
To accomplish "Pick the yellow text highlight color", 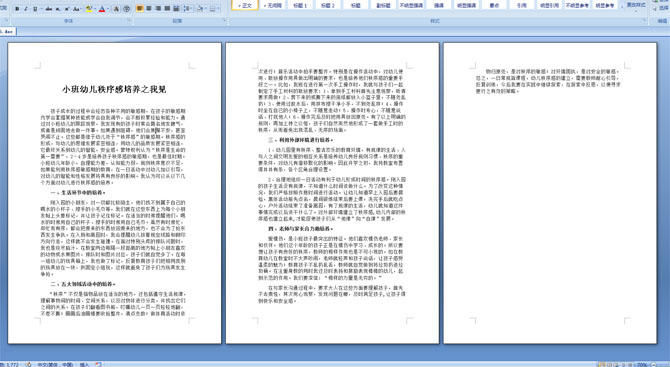I will coord(89,9).
